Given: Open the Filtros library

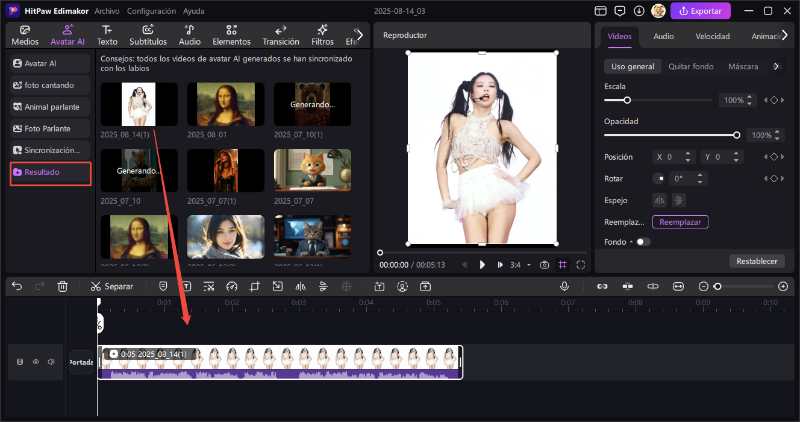Looking at the screenshot, I should click(x=322, y=36).
